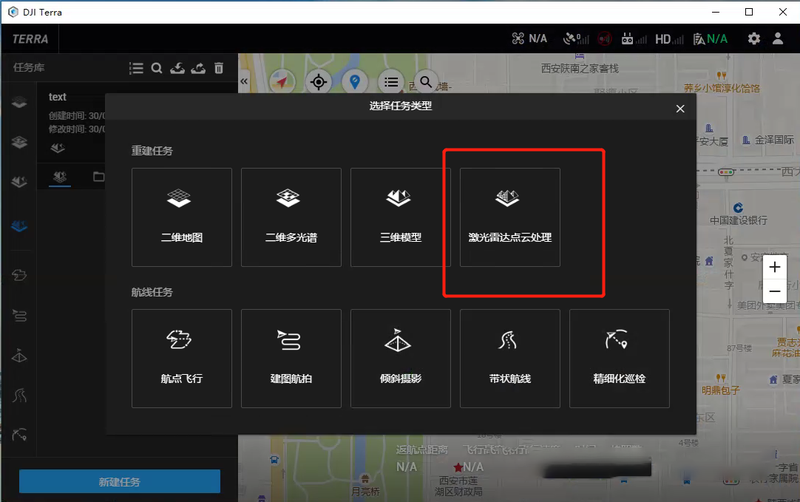Click the green N/A flight mode indicator
Image resolution: width=800 pixels, height=502 pixels.
coord(710,39)
